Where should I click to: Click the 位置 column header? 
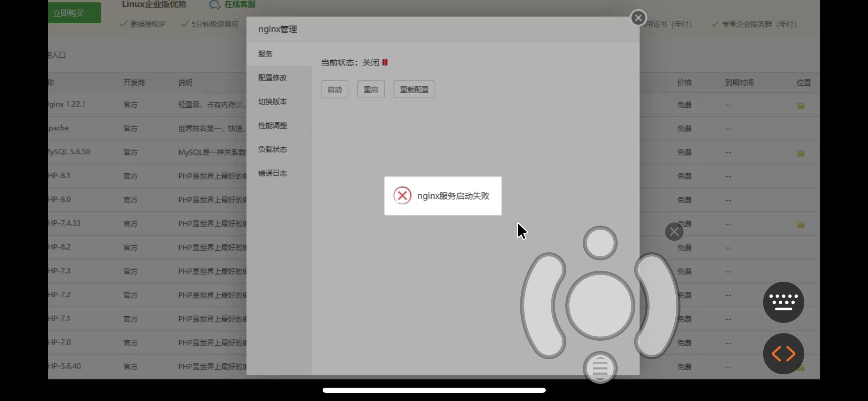point(804,83)
